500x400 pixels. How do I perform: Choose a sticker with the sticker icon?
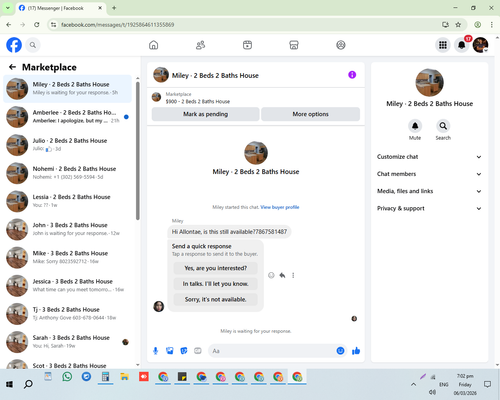[184, 351]
